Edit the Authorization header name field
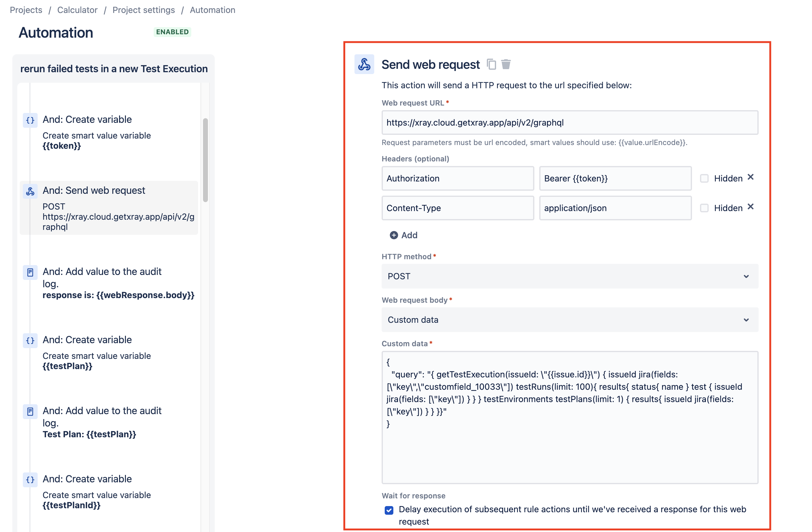812x532 pixels. coord(458,178)
